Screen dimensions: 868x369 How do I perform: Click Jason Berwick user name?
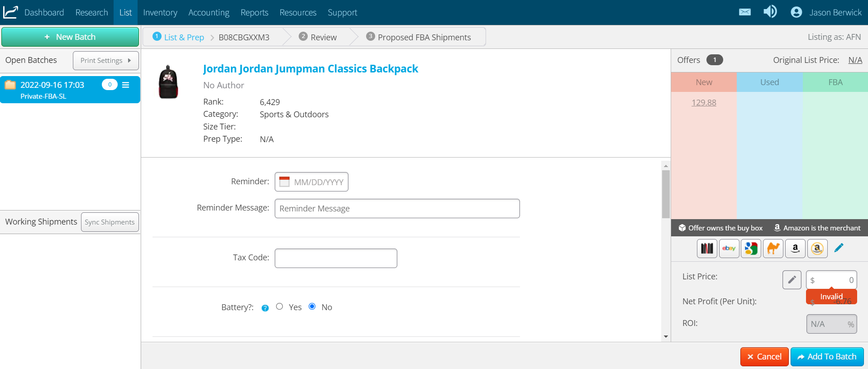835,12
